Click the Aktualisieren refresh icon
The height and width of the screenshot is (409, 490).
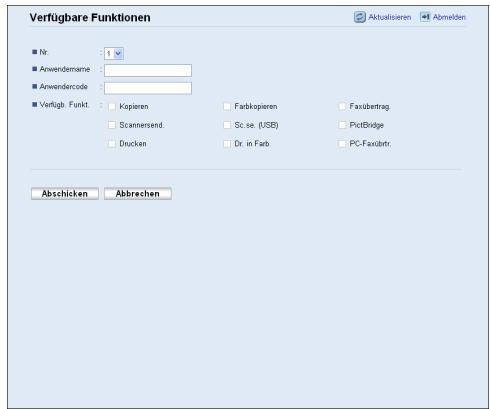click(360, 17)
